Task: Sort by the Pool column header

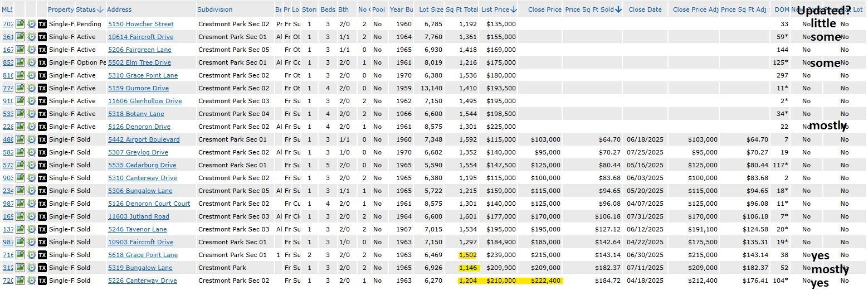Action: [378, 9]
